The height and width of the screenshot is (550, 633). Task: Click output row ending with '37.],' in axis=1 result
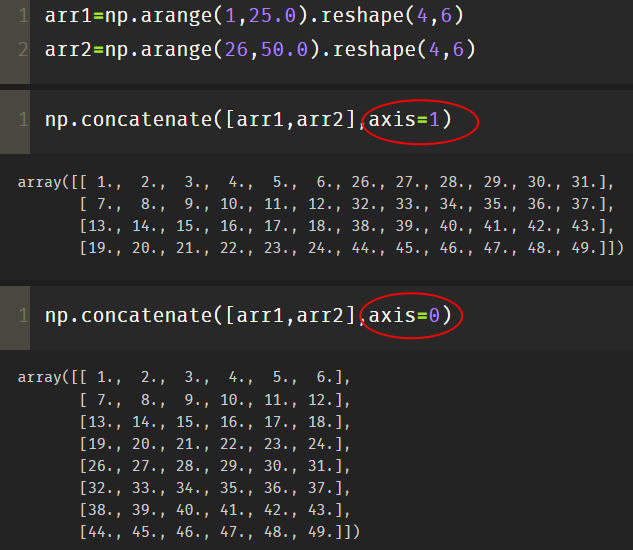pyautogui.click(x=347, y=204)
